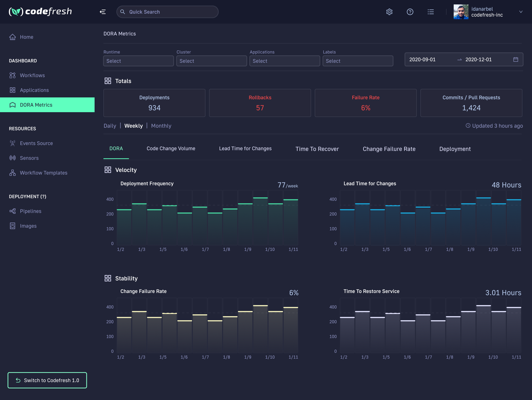
Task: Switch the granularity to Daily
Action: pos(110,126)
